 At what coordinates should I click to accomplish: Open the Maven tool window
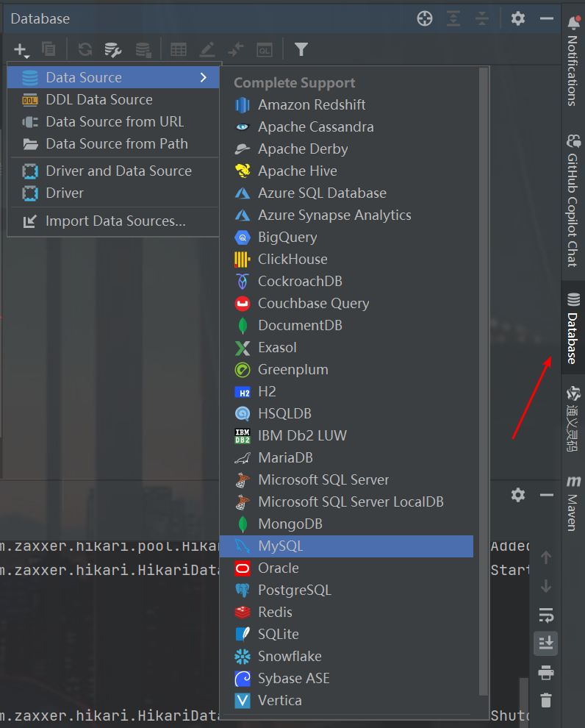point(573,503)
